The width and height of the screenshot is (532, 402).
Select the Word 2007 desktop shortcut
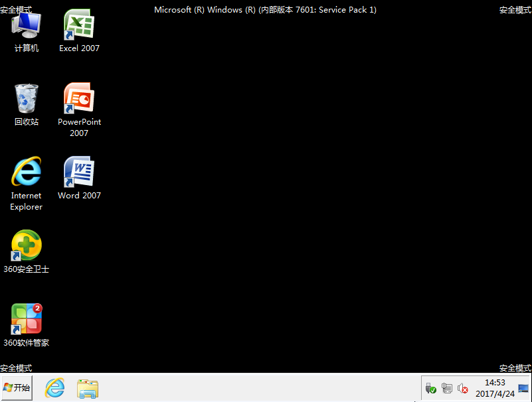point(79,178)
